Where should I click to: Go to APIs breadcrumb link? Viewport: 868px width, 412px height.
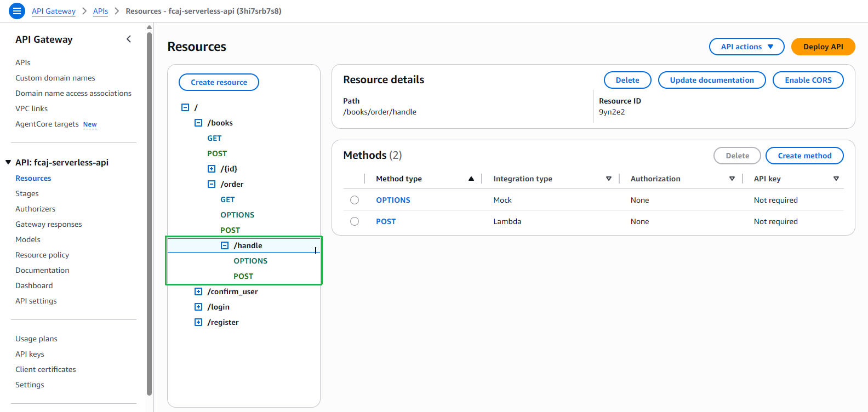point(100,11)
